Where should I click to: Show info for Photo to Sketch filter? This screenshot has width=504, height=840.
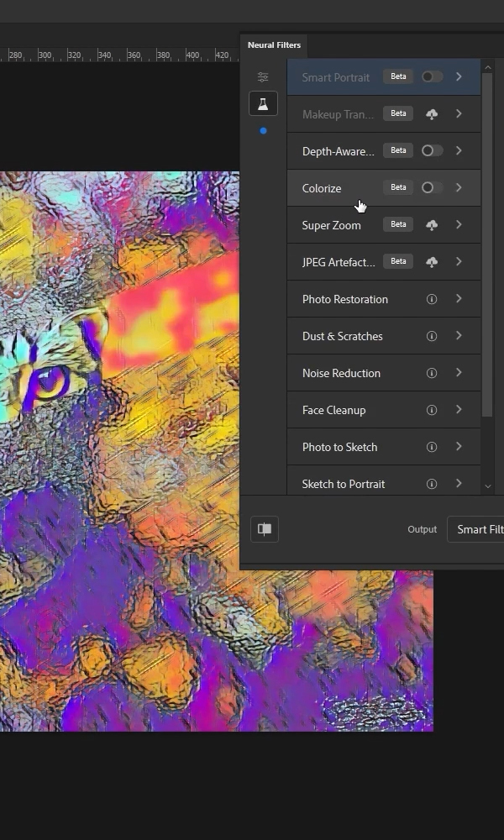(x=432, y=447)
